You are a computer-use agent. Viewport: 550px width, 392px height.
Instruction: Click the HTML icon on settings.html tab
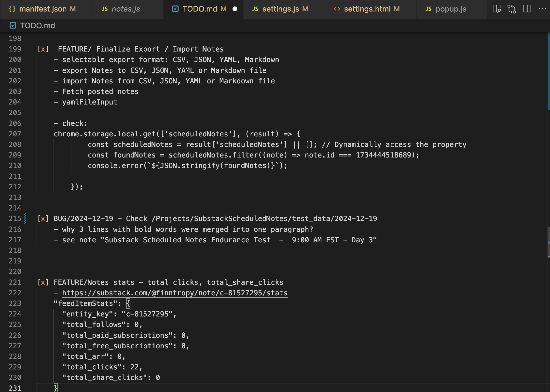[337, 9]
